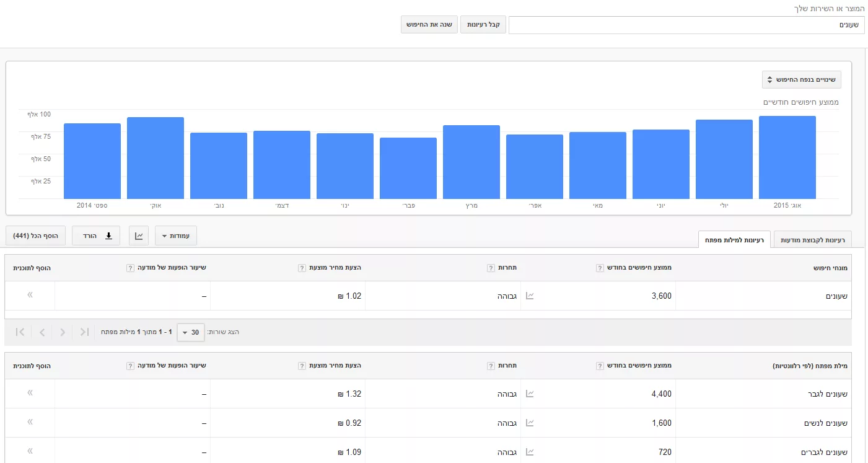
Task: Click the ₪1.02 suggested bid value
Action: pyautogui.click(x=349, y=296)
